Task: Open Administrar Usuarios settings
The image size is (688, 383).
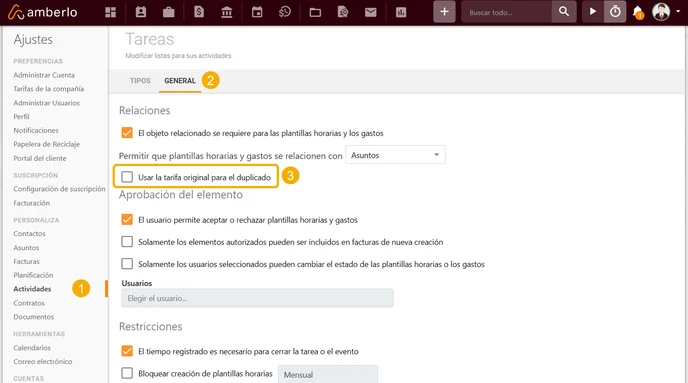Action: pos(47,103)
